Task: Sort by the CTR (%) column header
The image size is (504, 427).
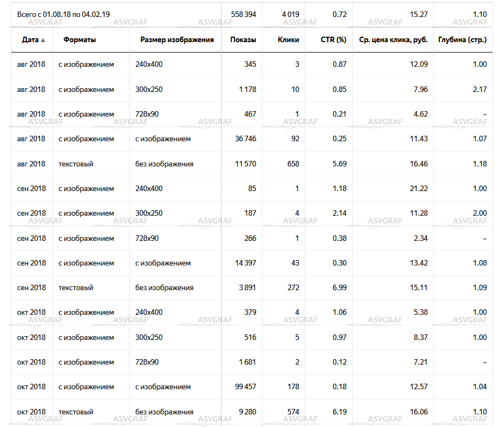Action: pos(333,40)
